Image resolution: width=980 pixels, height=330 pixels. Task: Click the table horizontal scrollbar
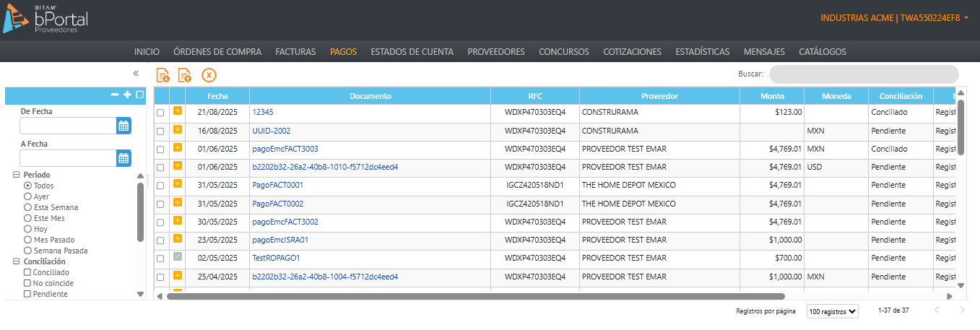point(475,296)
